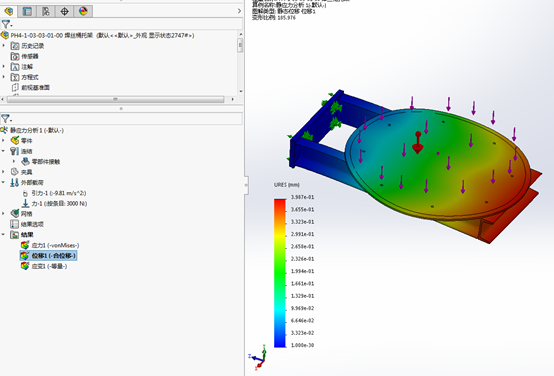Click the horizontal scrollbar of feature tree
This screenshot has height=376, width=554.
click(x=116, y=99)
